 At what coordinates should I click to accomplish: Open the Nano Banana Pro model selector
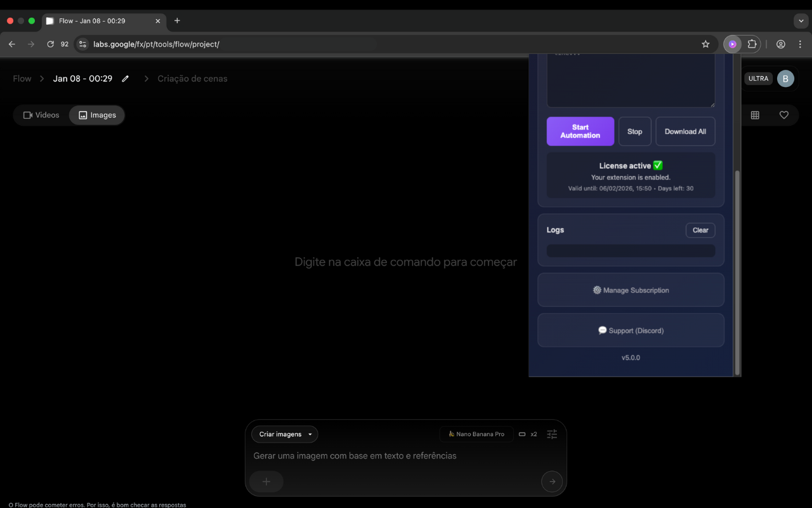476,434
